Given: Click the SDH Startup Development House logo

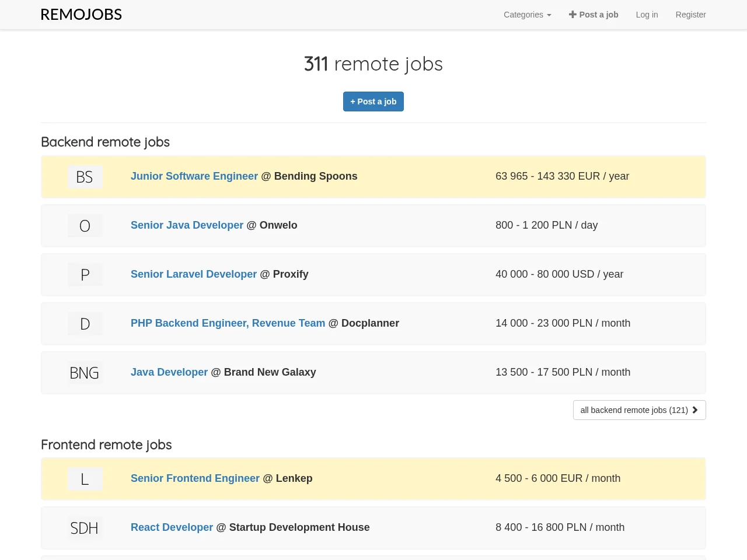Looking at the screenshot, I should pos(85,528).
